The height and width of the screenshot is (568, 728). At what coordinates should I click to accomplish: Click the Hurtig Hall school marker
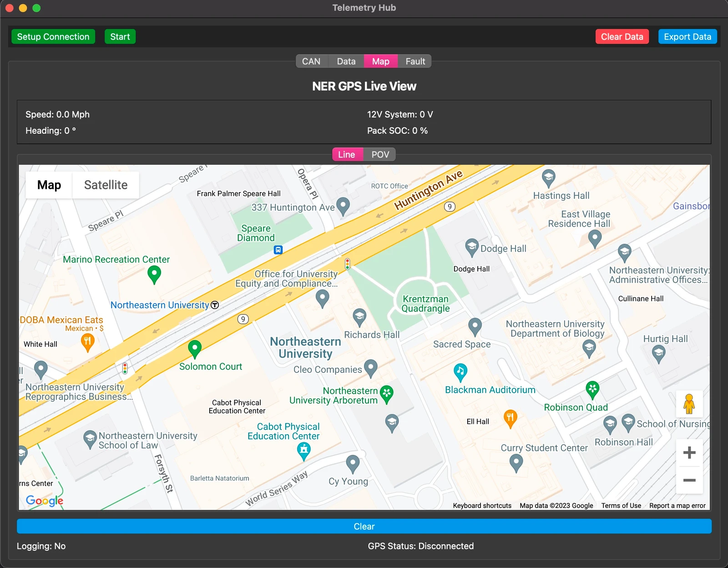(658, 354)
